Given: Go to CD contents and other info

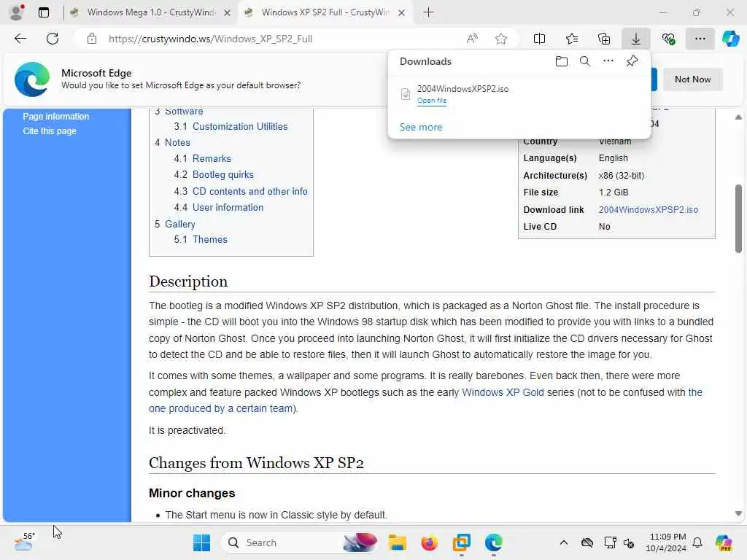Looking at the screenshot, I should tap(250, 192).
